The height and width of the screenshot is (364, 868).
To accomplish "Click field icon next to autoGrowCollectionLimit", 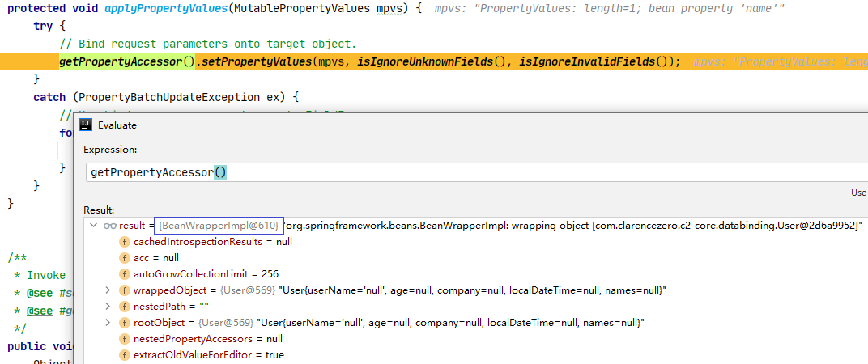I will (x=125, y=274).
